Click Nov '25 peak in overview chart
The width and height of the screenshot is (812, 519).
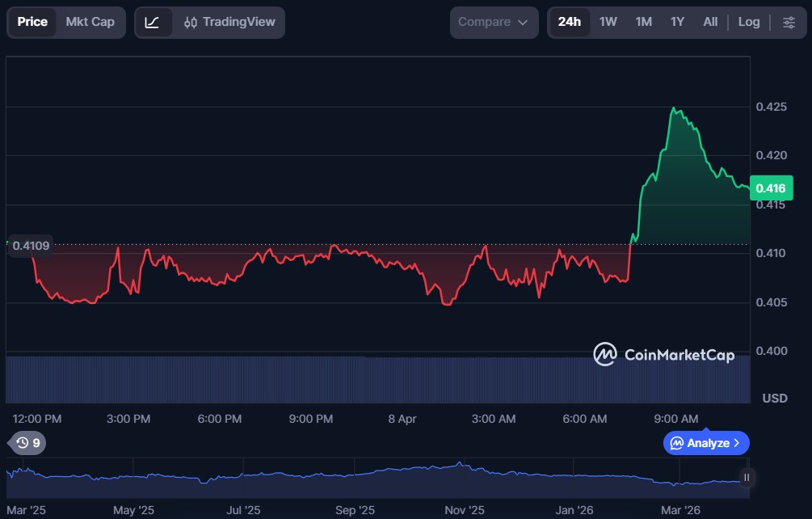460,464
